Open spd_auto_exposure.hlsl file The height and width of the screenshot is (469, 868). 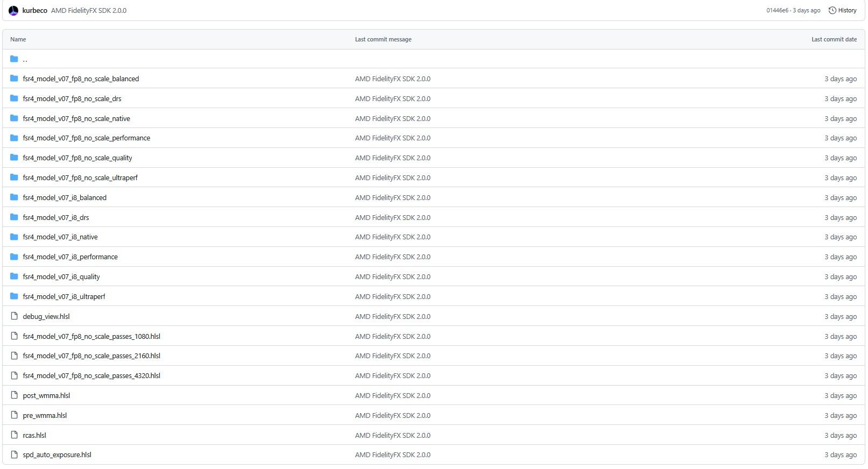coord(57,455)
